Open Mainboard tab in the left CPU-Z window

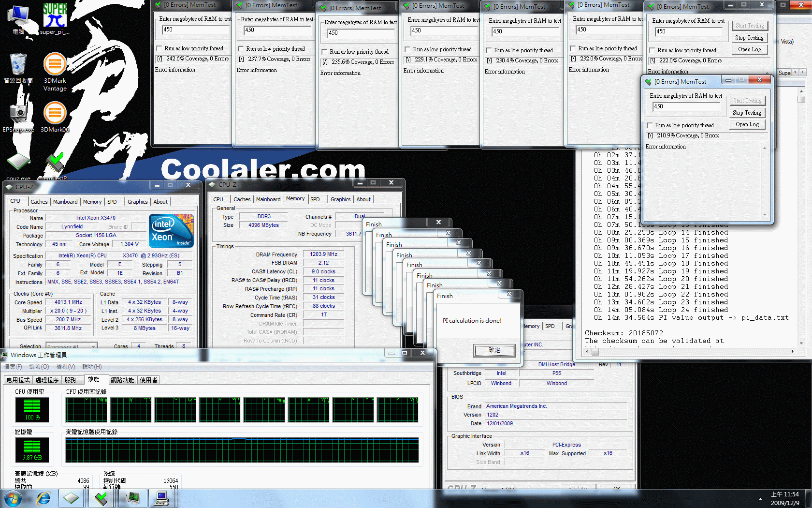point(65,202)
